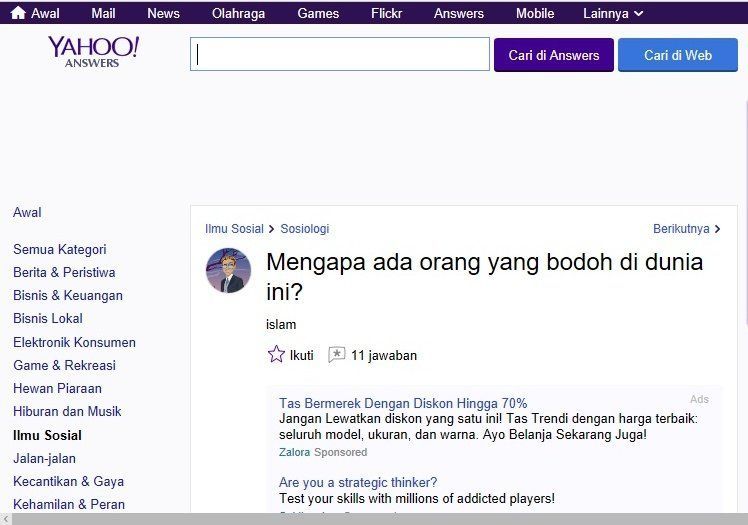Select Answers in the top navigation

click(459, 13)
